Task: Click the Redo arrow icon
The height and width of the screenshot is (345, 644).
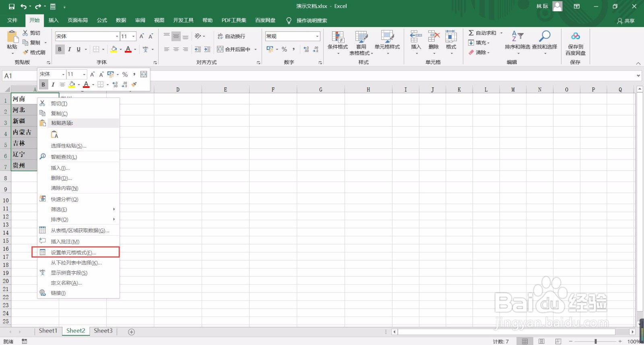Action: tap(38, 6)
